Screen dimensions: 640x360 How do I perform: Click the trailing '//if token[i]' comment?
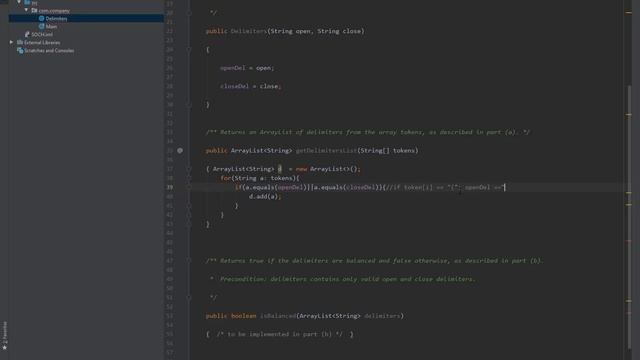[x=445, y=187]
